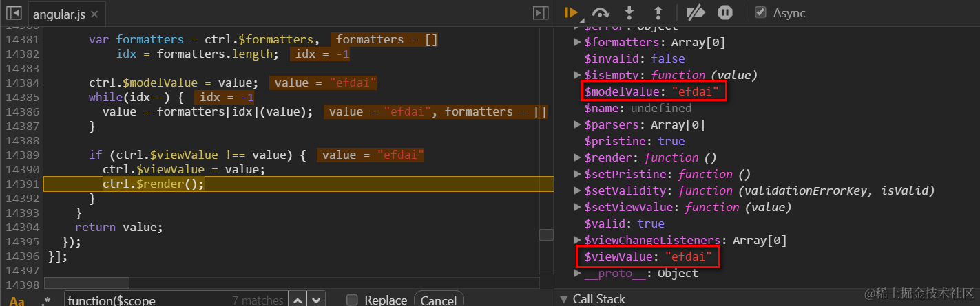Click the 'var formatters = ctrl.$formatters' line
Image resolution: width=980 pixels, height=306 pixels.
point(204,39)
